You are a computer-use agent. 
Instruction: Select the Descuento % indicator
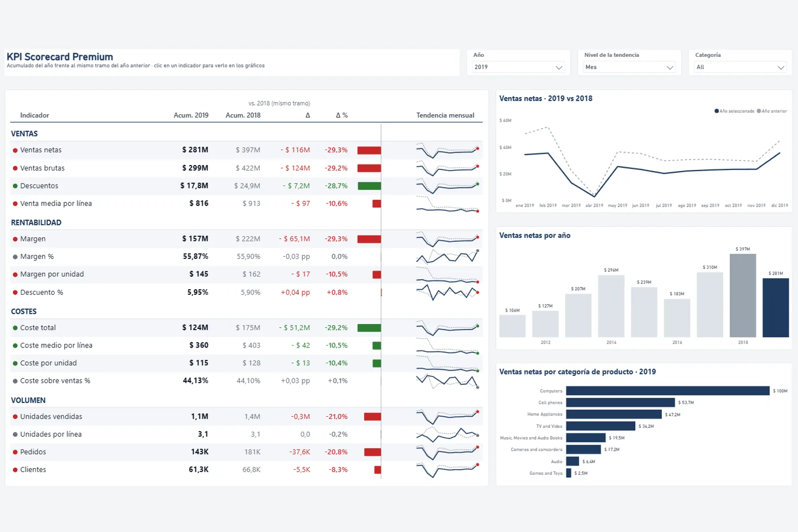click(246, 292)
